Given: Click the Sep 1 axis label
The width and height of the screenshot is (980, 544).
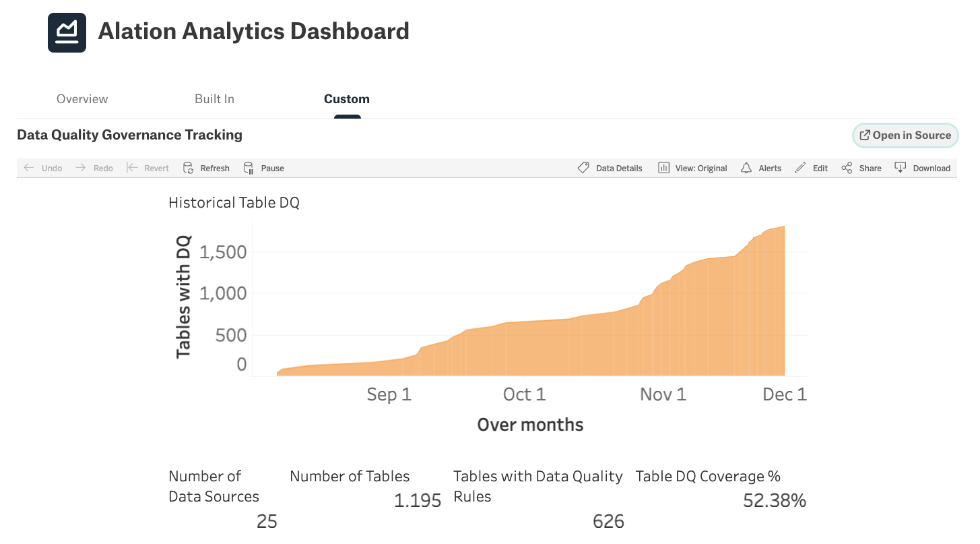Looking at the screenshot, I should [x=389, y=394].
